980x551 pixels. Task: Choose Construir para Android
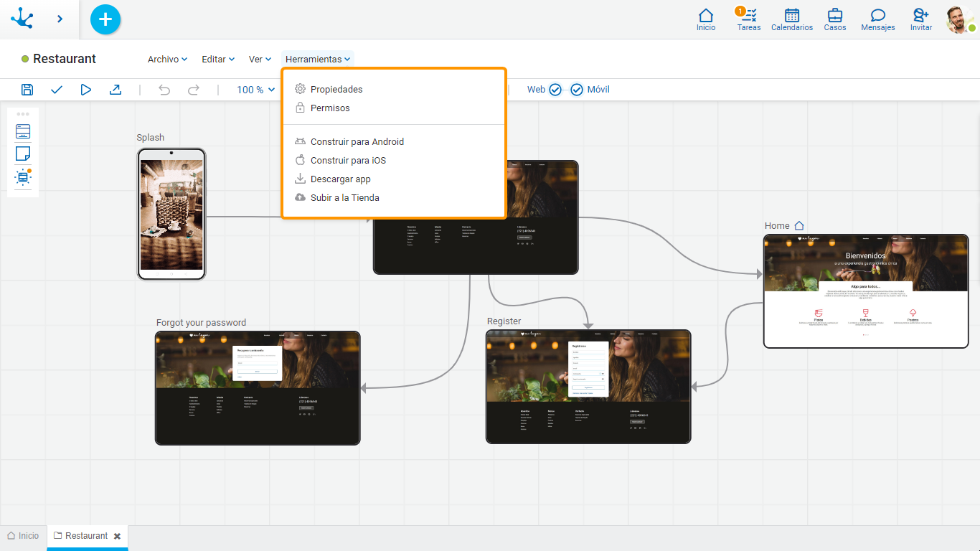(394, 142)
